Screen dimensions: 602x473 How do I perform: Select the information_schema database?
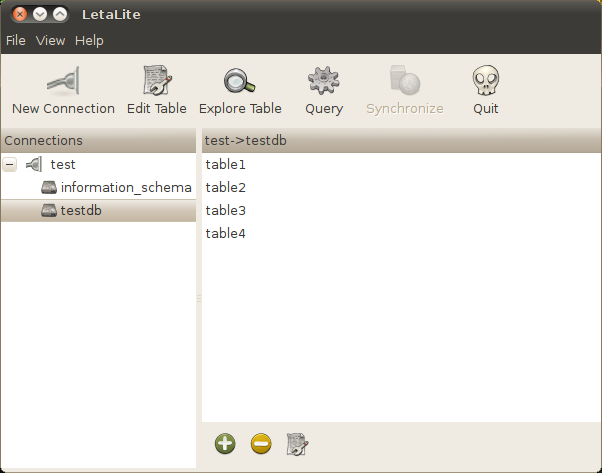[x=125, y=187]
